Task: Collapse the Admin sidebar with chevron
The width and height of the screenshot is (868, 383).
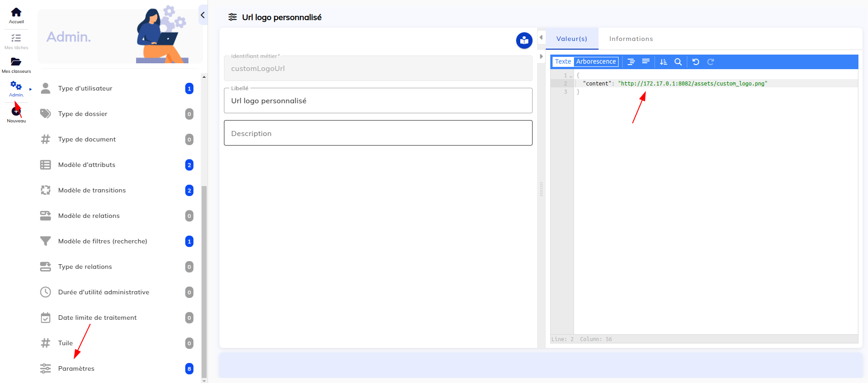Action: (203, 15)
